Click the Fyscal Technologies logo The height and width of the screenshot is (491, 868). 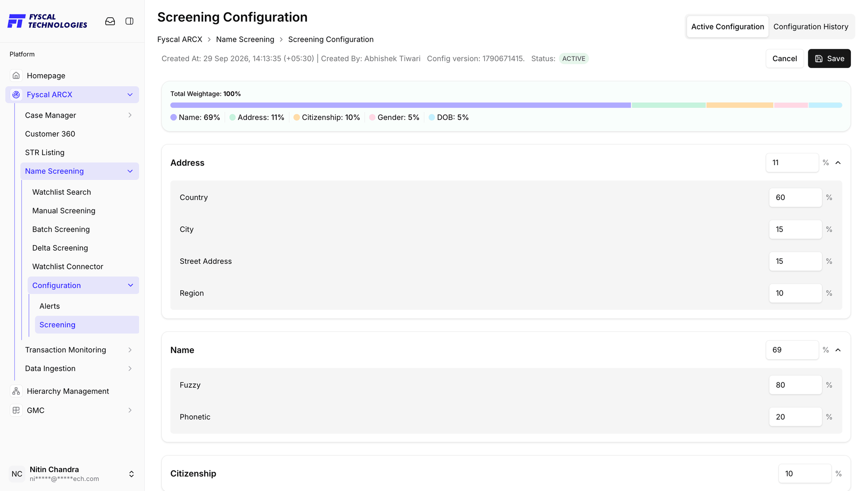(47, 21)
